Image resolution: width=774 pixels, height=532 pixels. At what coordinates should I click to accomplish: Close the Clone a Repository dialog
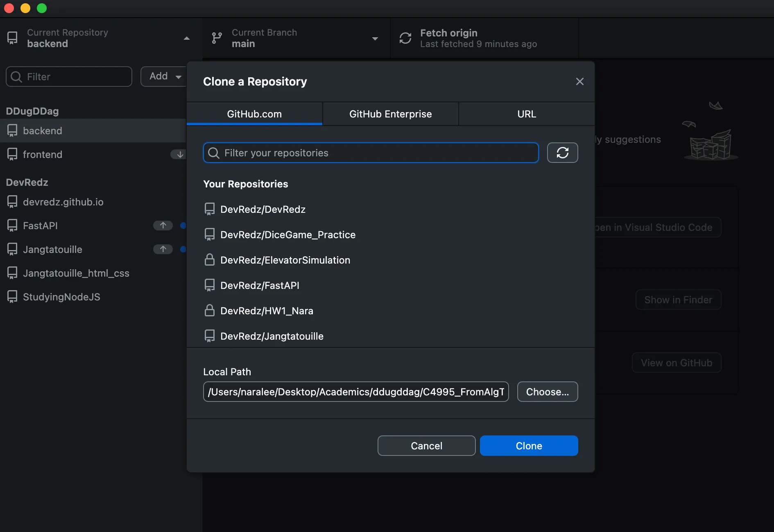click(579, 81)
